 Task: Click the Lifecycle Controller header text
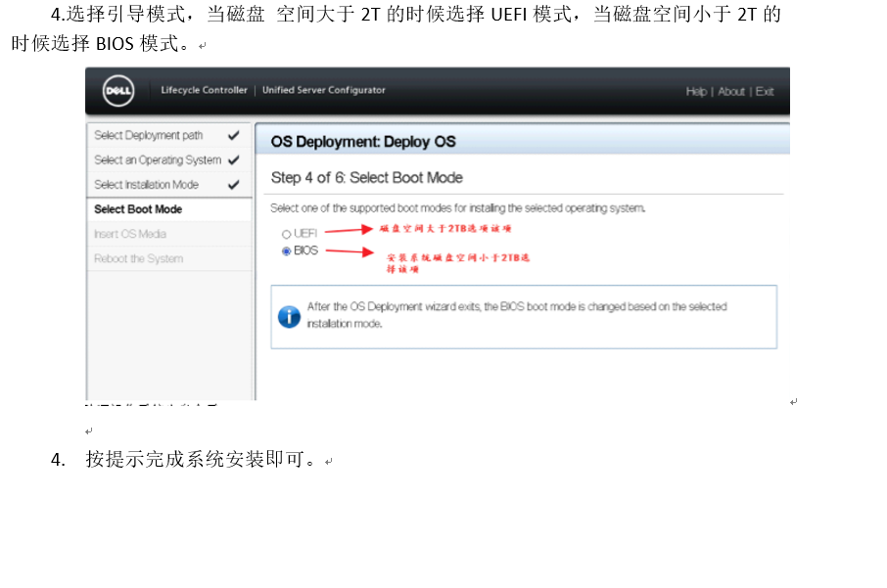(x=204, y=90)
